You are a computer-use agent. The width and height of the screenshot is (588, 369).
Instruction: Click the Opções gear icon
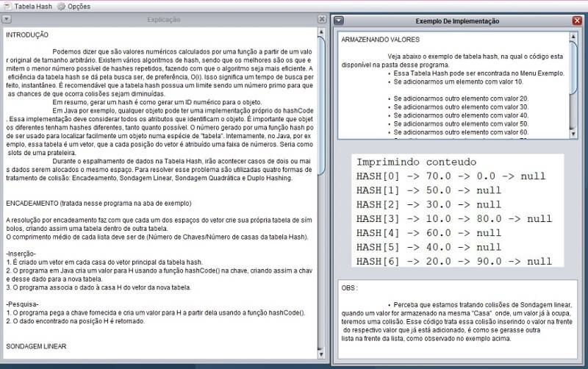(x=60, y=6)
